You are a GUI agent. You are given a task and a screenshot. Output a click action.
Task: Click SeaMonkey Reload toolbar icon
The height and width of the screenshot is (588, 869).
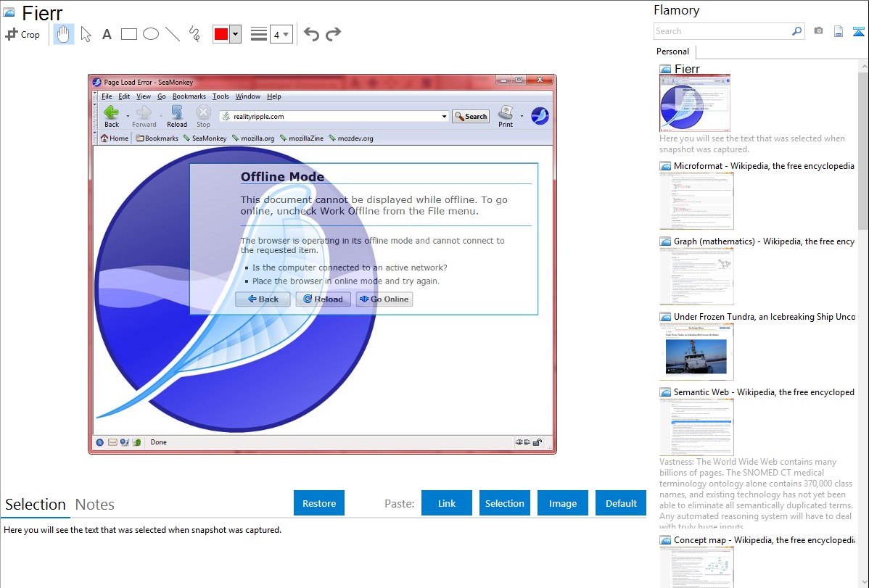coord(177,113)
